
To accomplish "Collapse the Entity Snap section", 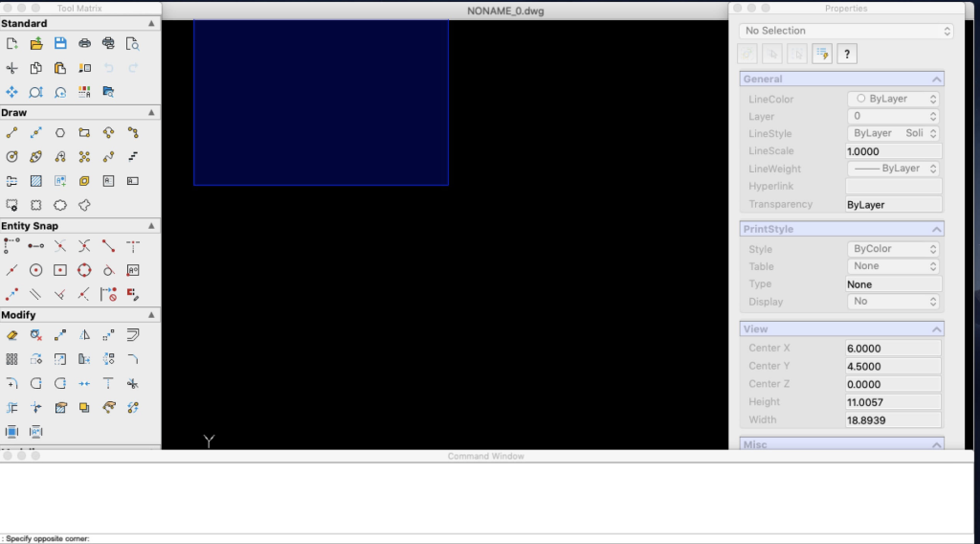I will click(x=151, y=226).
